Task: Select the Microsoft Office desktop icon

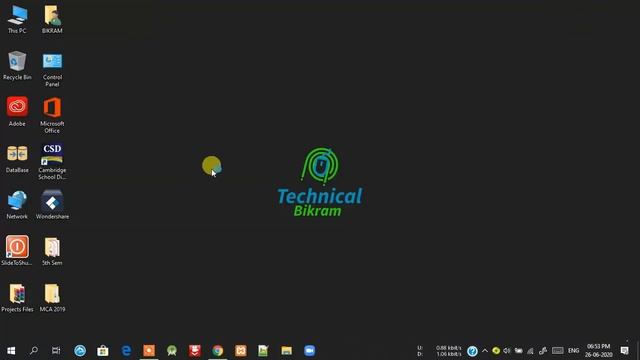Action: coord(52,116)
